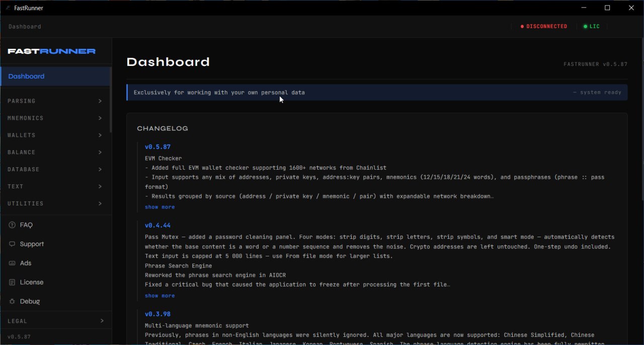The height and width of the screenshot is (345, 644).
Task: Expand the BALANCE section
Action: (x=55, y=153)
